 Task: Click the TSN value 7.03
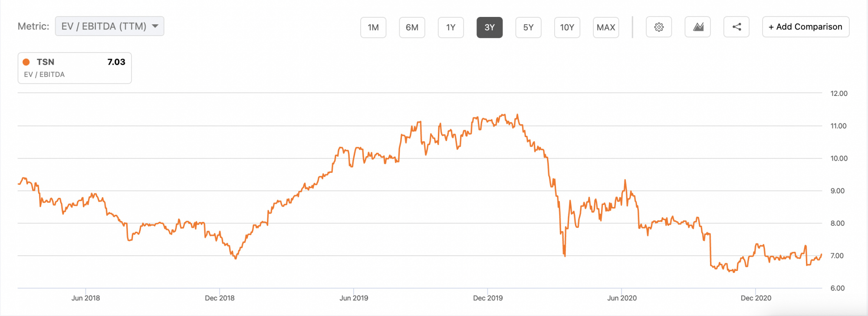pos(116,62)
